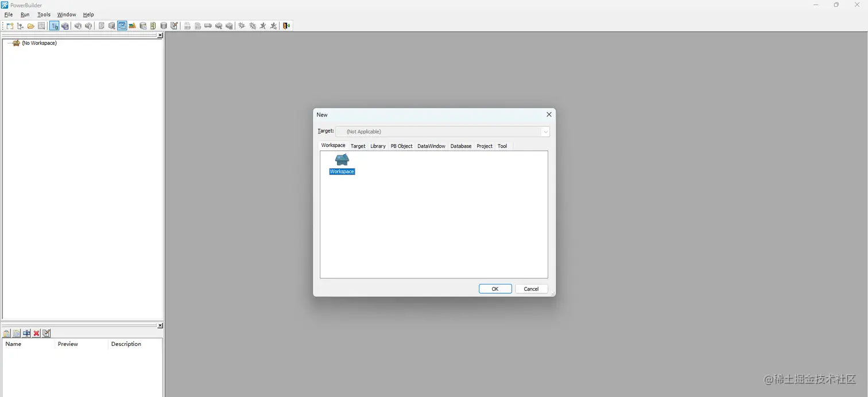This screenshot has width=868, height=397.
Task: Click the toolbar drag handle before the New icon
Action: [x=3, y=26]
